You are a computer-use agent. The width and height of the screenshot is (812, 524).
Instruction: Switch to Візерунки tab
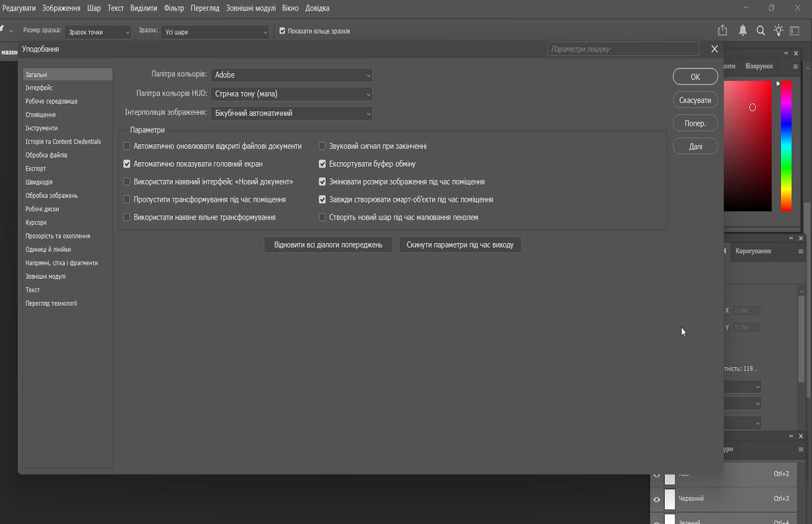coord(759,67)
